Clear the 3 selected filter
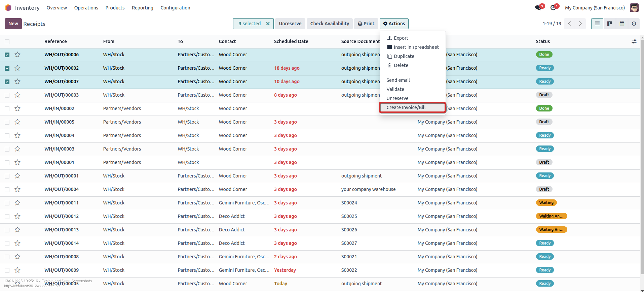644x292 pixels. click(x=268, y=24)
